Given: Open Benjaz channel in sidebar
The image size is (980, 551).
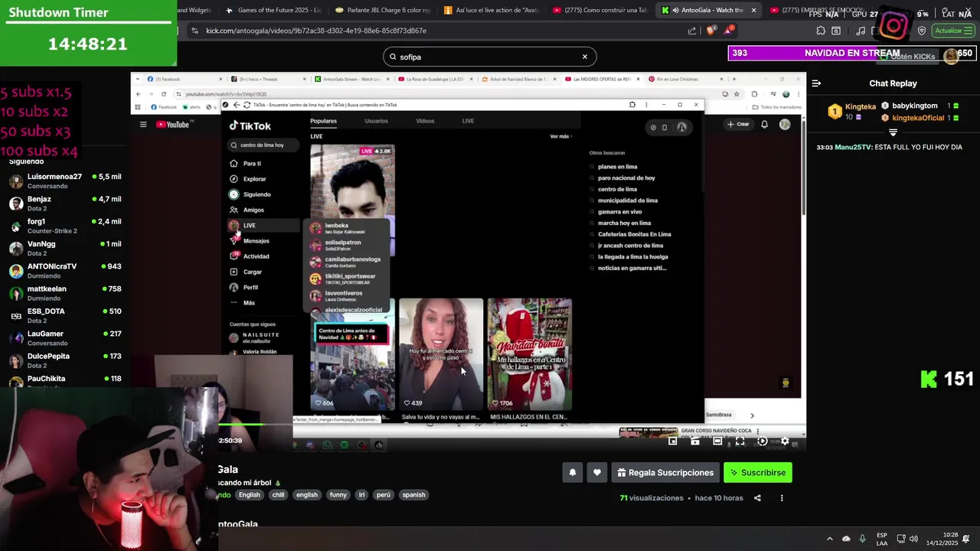Looking at the screenshot, I should tap(65, 204).
